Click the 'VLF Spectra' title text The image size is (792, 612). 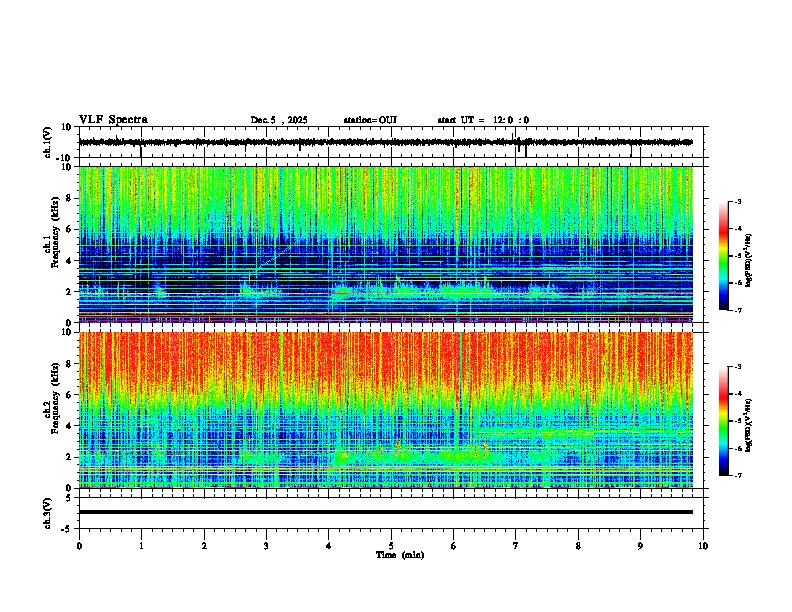[113, 120]
